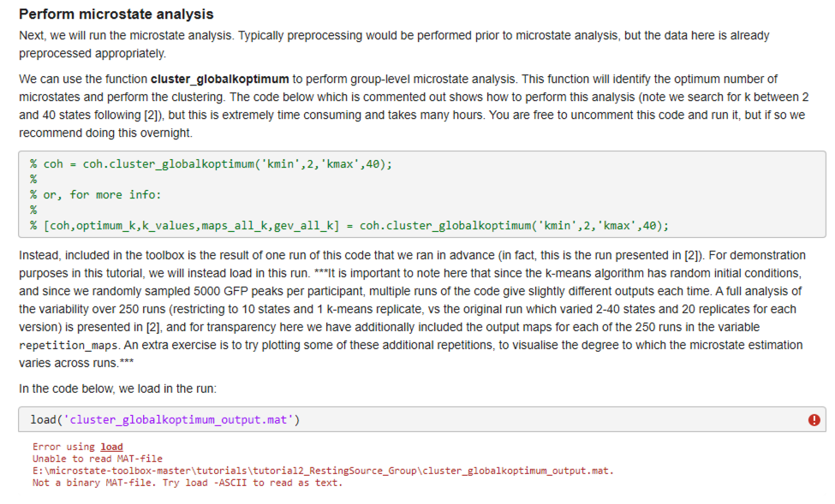Click the red MAT-file path text
This screenshot has width=835, height=504.
pos(321,469)
